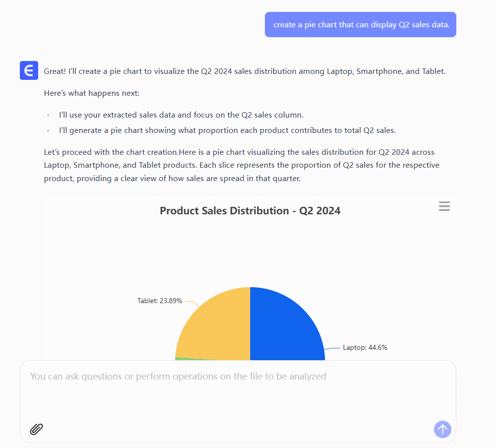Click the thin green pie slice

click(179, 358)
